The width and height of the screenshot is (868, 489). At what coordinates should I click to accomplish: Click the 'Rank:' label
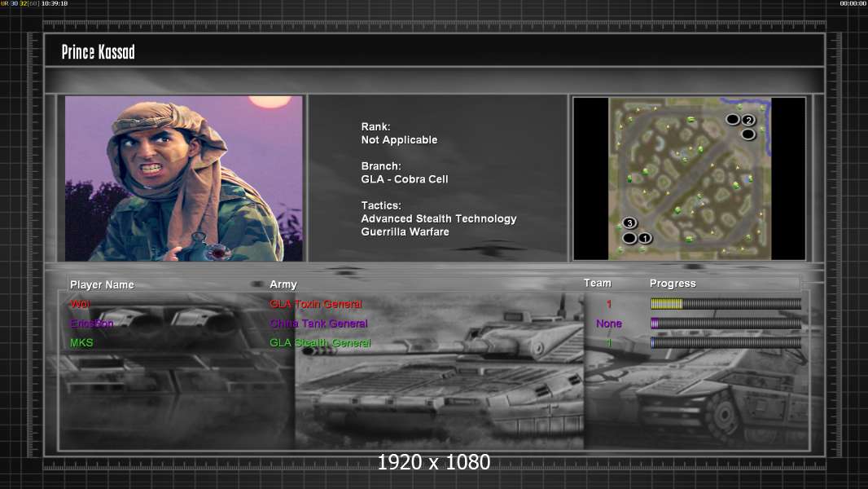click(375, 127)
